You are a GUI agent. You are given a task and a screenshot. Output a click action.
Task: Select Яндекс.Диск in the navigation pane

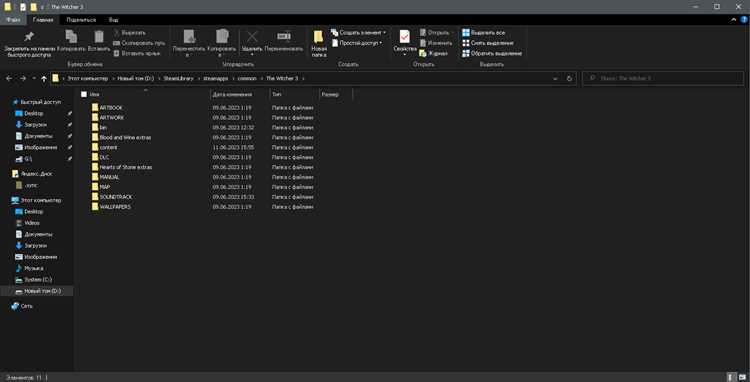[32, 174]
